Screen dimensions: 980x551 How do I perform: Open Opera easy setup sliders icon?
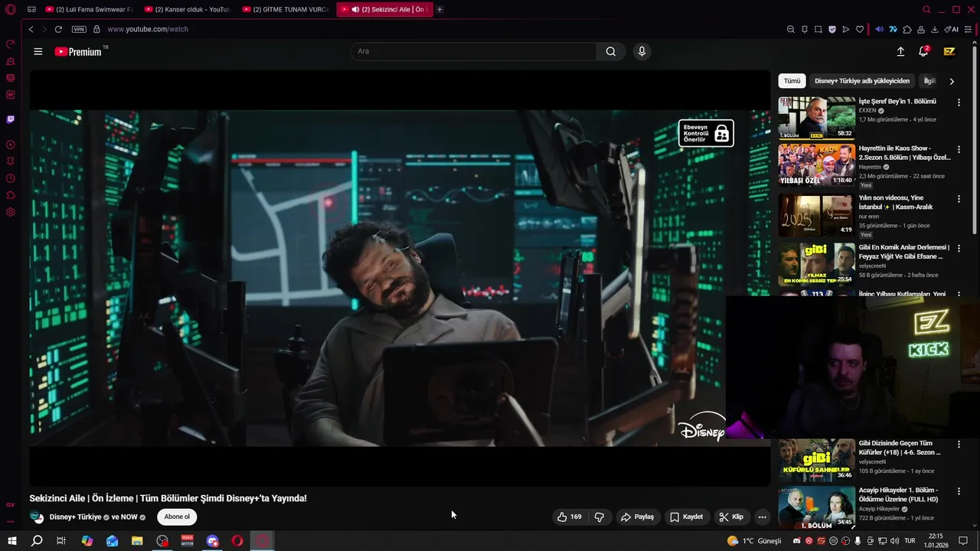pos(969,29)
